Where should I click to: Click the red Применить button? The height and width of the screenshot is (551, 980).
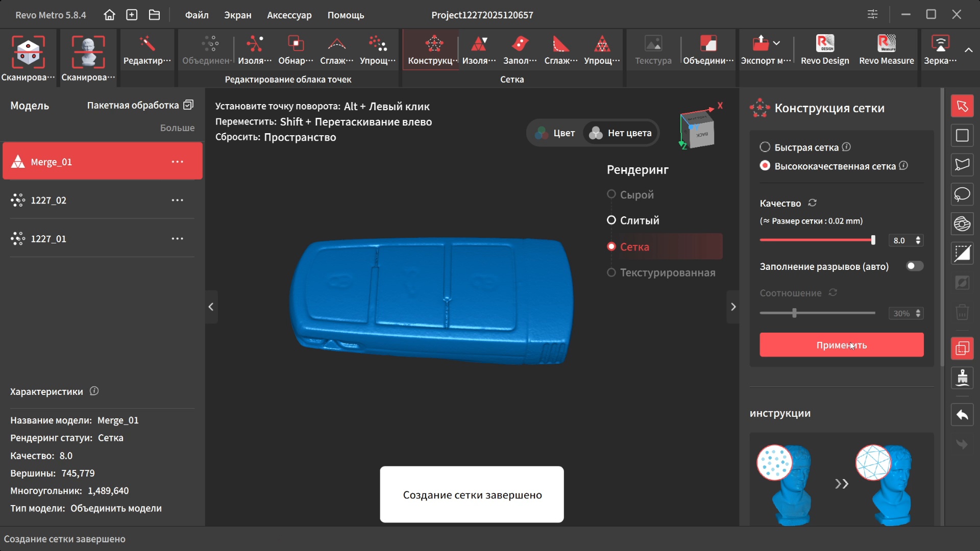tap(841, 345)
